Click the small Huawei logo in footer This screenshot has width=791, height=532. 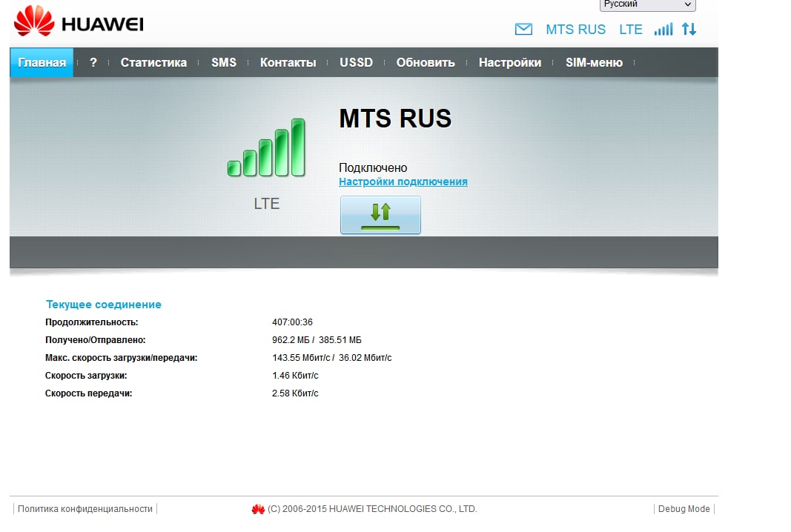(258, 509)
